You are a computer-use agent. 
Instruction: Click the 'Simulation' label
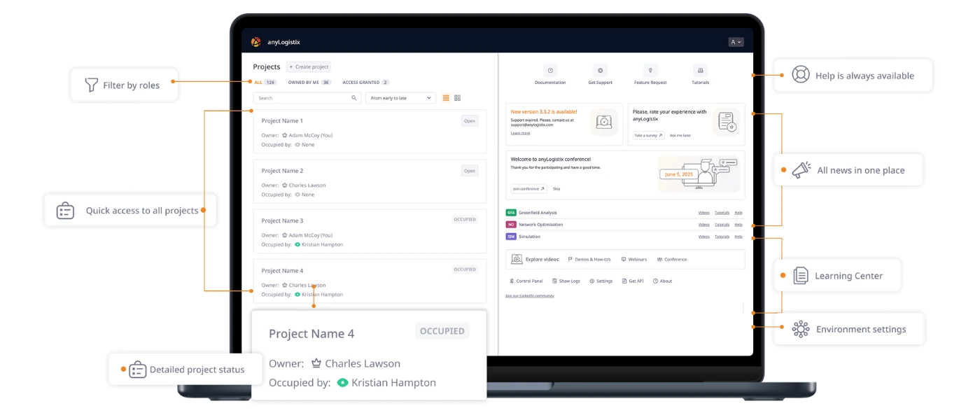point(529,237)
